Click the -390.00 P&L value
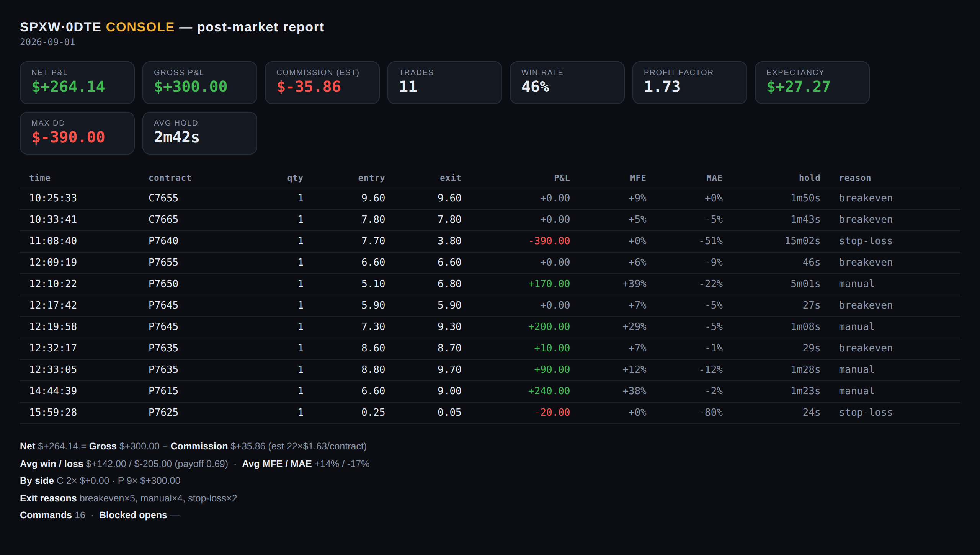980x555 pixels. [x=549, y=241]
